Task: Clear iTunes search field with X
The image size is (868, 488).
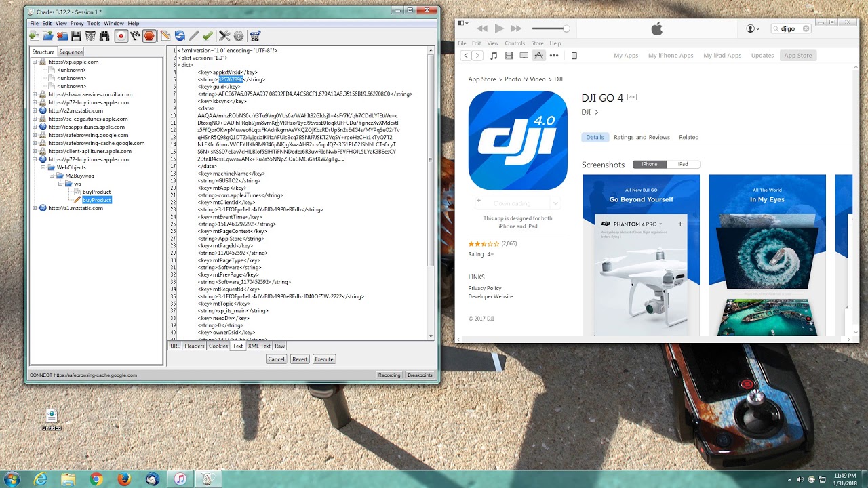Action: click(806, 28)
